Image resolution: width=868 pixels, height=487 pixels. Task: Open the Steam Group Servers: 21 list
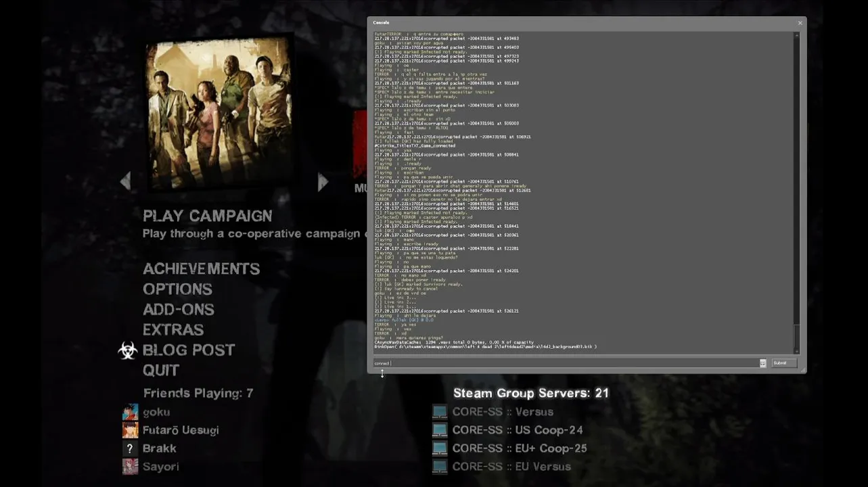[531, 393]
